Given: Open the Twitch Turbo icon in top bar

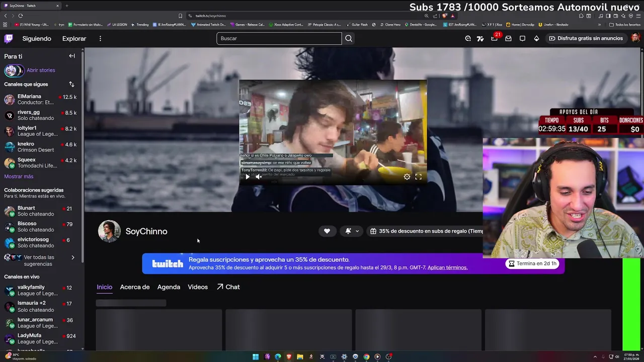Looking at the screenshot, I should tap(480, 38).
